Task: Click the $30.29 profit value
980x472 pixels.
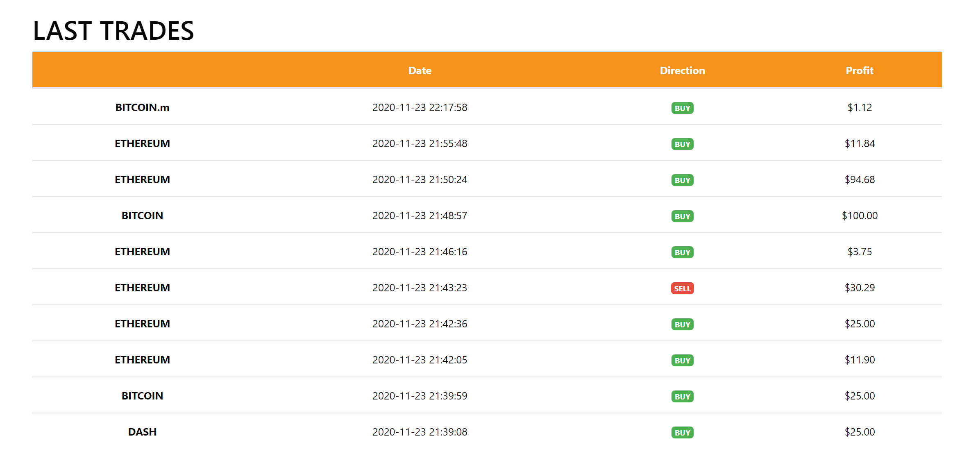Action: pos(859,288)
